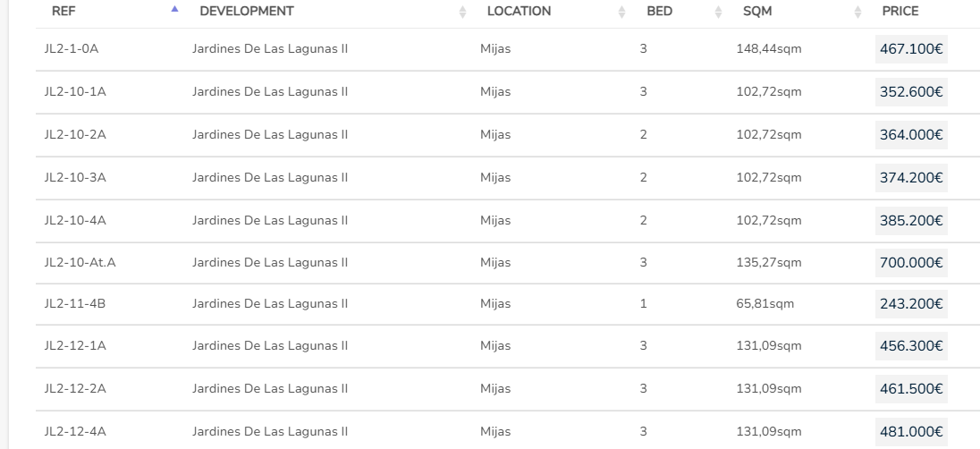Click the sort arrows beside BED header
The image size is (980, 449).
pos(718,12)
